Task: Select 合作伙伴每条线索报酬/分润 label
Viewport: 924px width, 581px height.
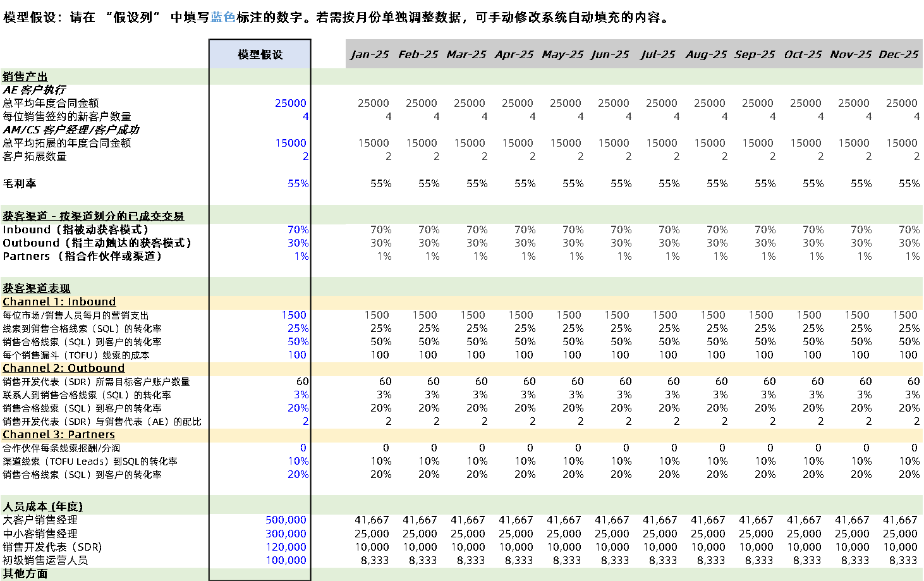Action: coord(61,448)
